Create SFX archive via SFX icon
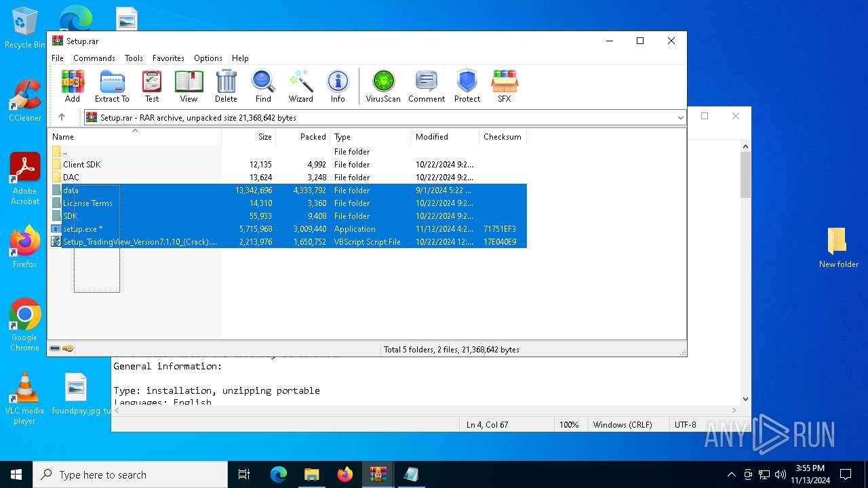Viewport: 868px width, 488px height. [505, 86]
